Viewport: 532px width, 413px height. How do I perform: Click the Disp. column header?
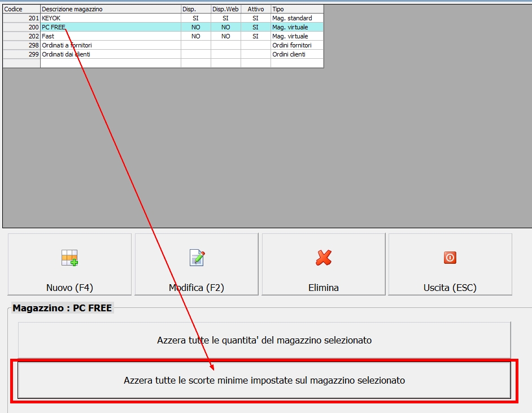point(196,9)
